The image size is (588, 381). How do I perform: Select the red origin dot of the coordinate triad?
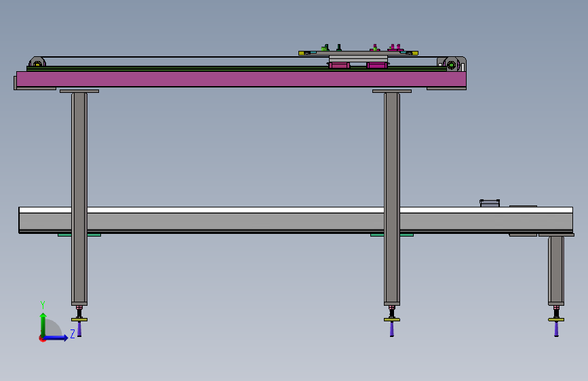point(42,338)
